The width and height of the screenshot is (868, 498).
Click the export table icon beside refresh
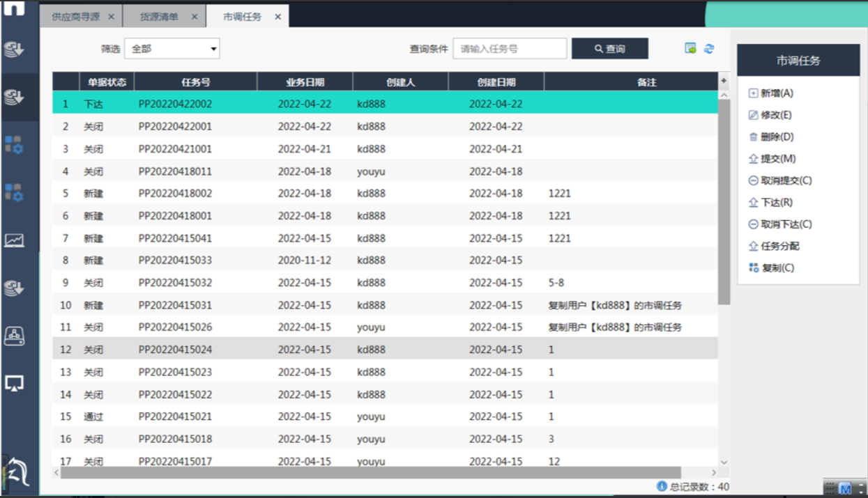[x=690, y=49]
